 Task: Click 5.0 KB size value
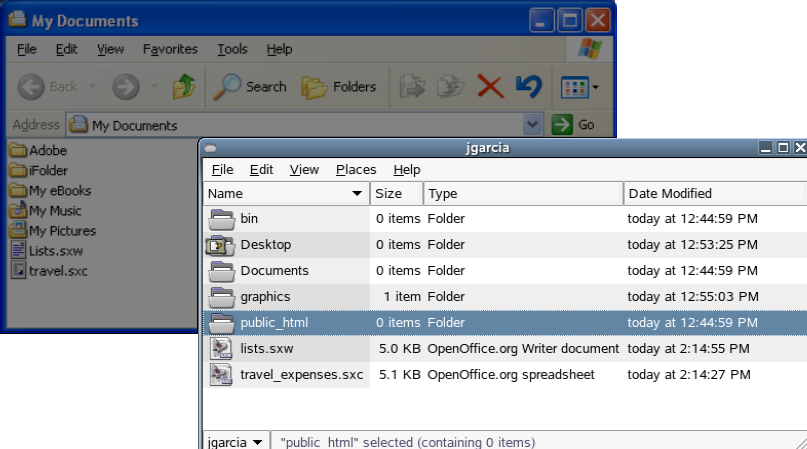click(399, 349)
